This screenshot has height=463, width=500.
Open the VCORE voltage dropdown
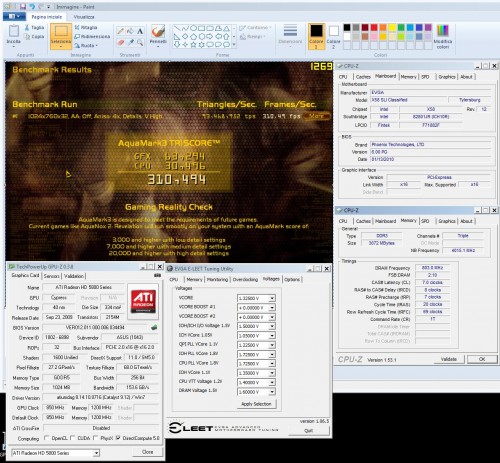coord(272,298)
